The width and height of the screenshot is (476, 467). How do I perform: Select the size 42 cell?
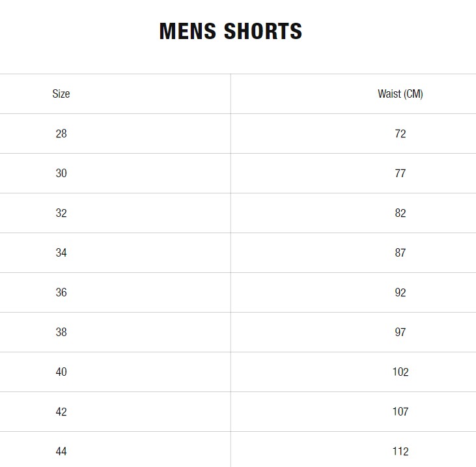click(61, 412)
